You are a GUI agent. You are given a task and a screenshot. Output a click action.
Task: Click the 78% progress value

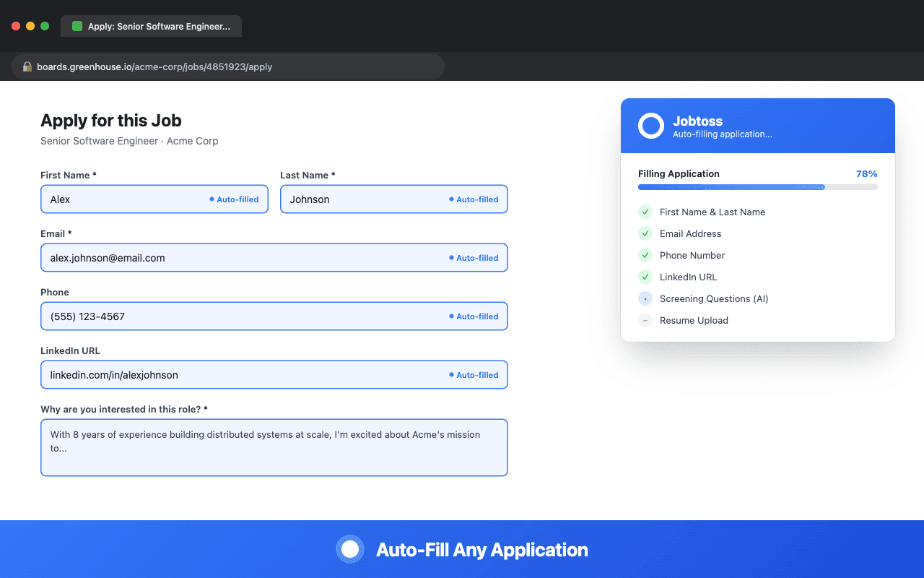(x=867, y=173)
